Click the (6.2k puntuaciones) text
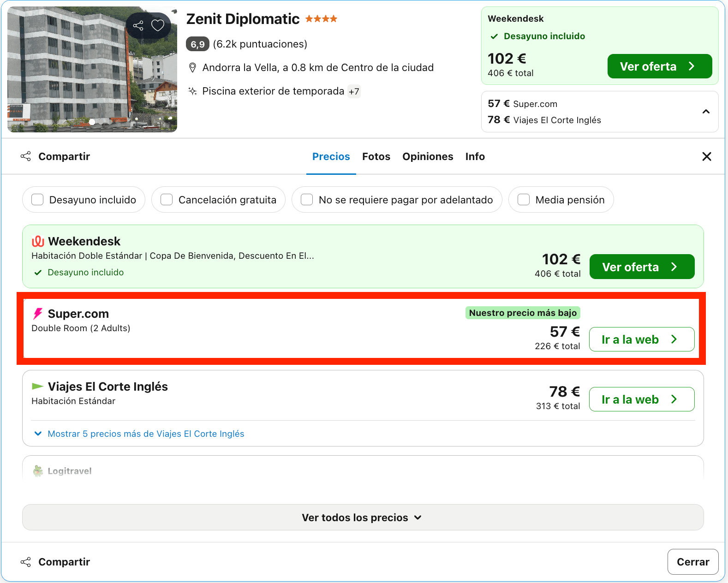728x583 pixels. point(260,44)
